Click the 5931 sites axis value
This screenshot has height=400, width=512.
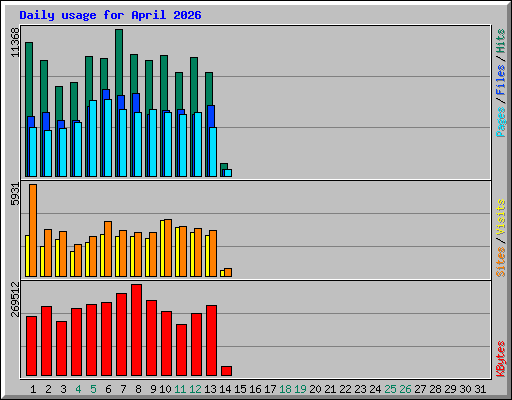coord(15,194)
